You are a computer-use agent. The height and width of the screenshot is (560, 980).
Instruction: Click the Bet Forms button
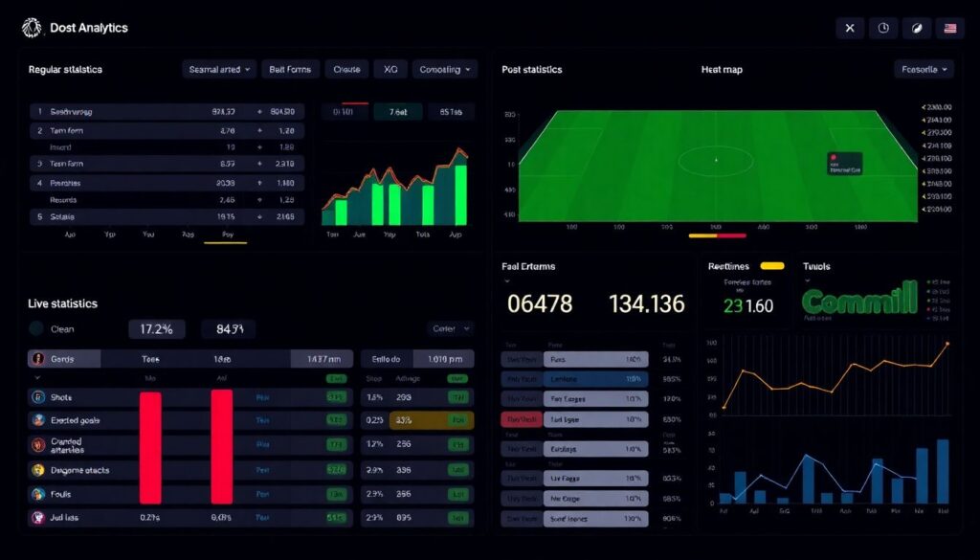[290, 69]
